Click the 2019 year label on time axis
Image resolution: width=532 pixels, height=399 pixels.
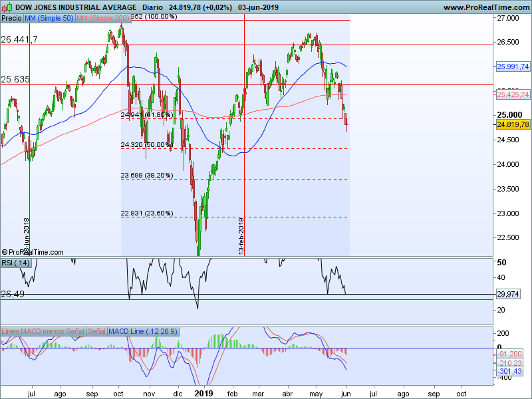(x=203, y=394)
